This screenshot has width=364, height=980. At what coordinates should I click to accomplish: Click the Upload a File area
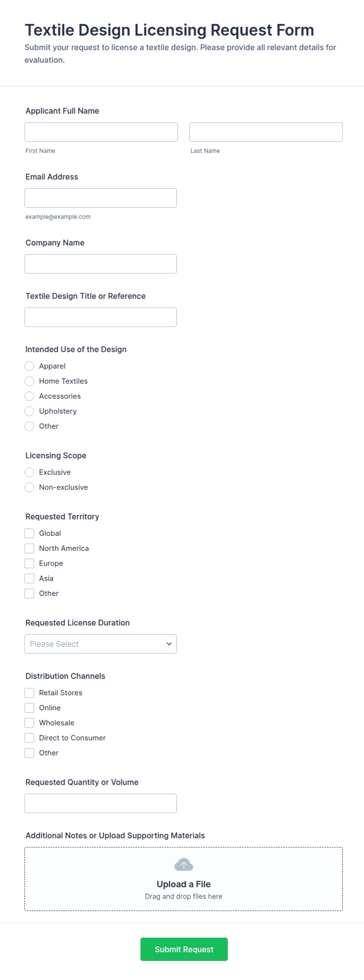184,879
